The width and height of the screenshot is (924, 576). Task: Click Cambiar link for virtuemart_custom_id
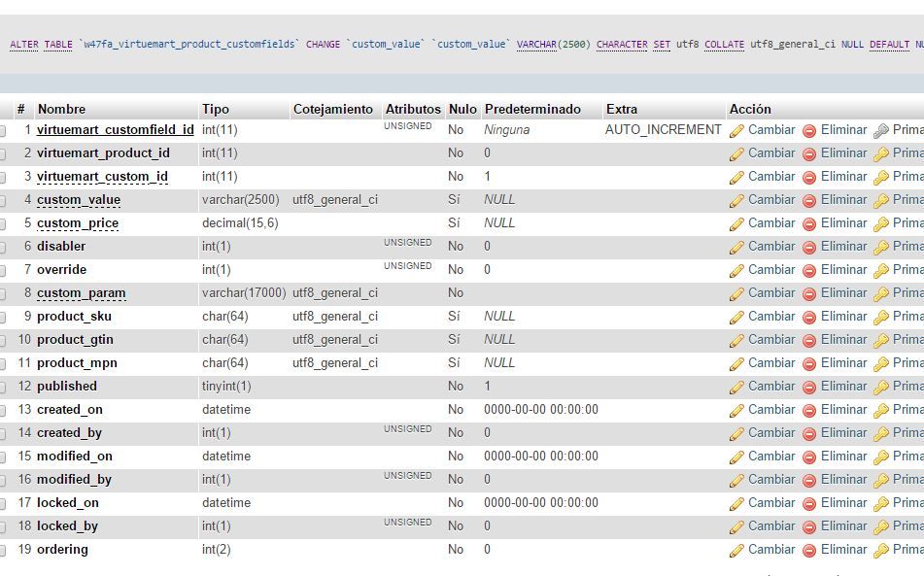tap(771, 176)
